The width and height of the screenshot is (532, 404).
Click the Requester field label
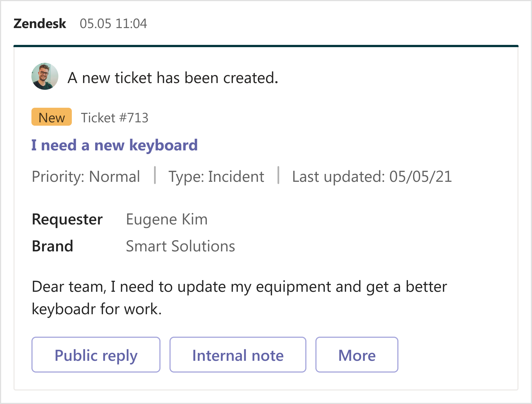point(67,219)
